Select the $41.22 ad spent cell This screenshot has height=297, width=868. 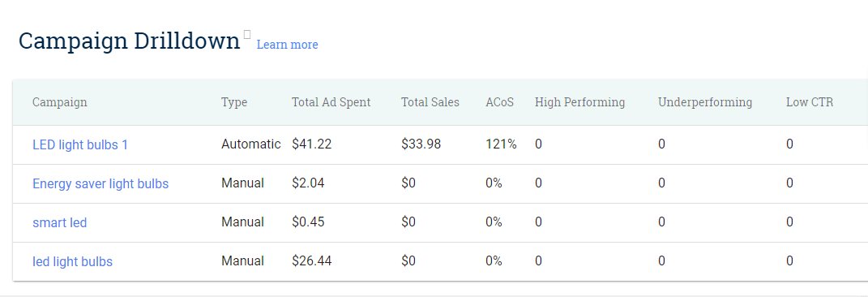312,144
